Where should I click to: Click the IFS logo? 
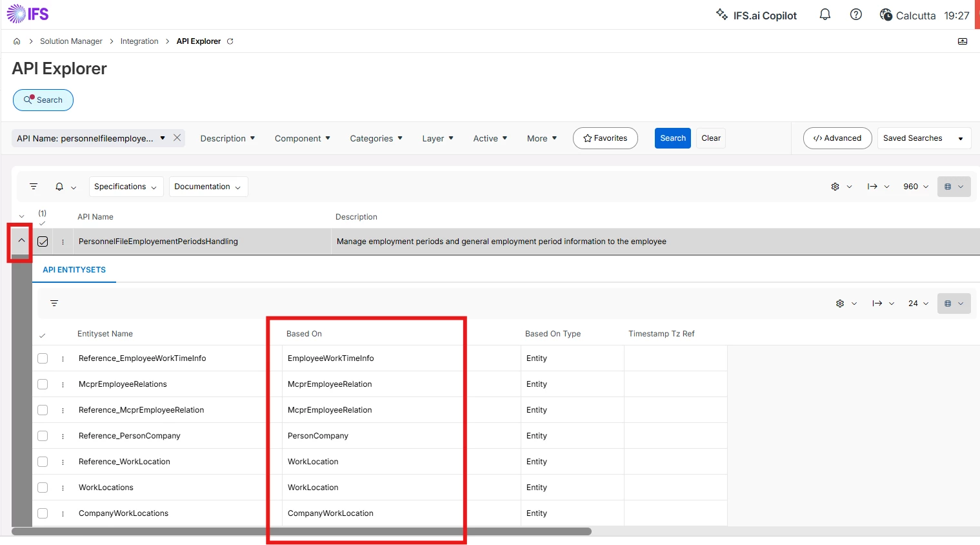click(x=28, y=14)
